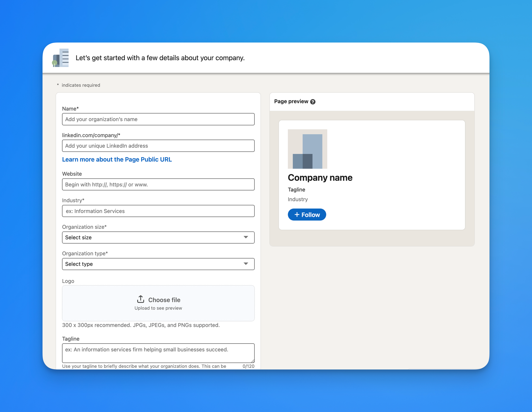Select the Website URL input field
532x412 pixels.
point(158,184)
